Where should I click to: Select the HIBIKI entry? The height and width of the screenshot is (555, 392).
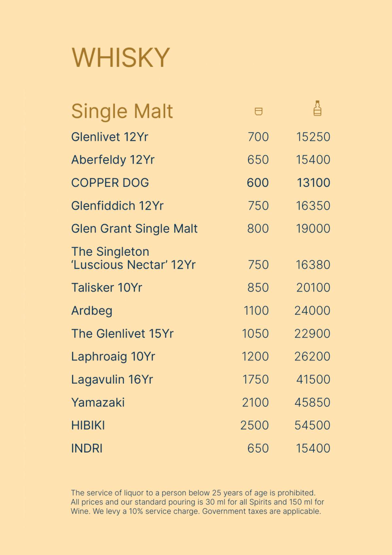pyautogui.click(x=88, y=425)
